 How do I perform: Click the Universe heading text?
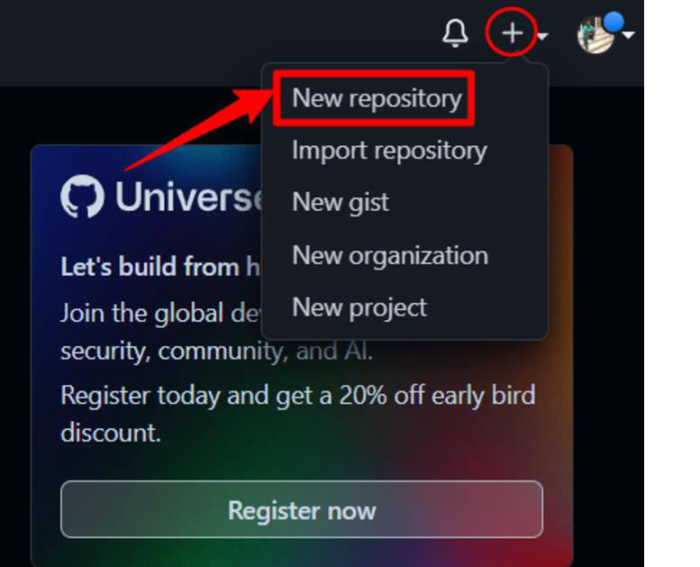[x=189, y=197]
